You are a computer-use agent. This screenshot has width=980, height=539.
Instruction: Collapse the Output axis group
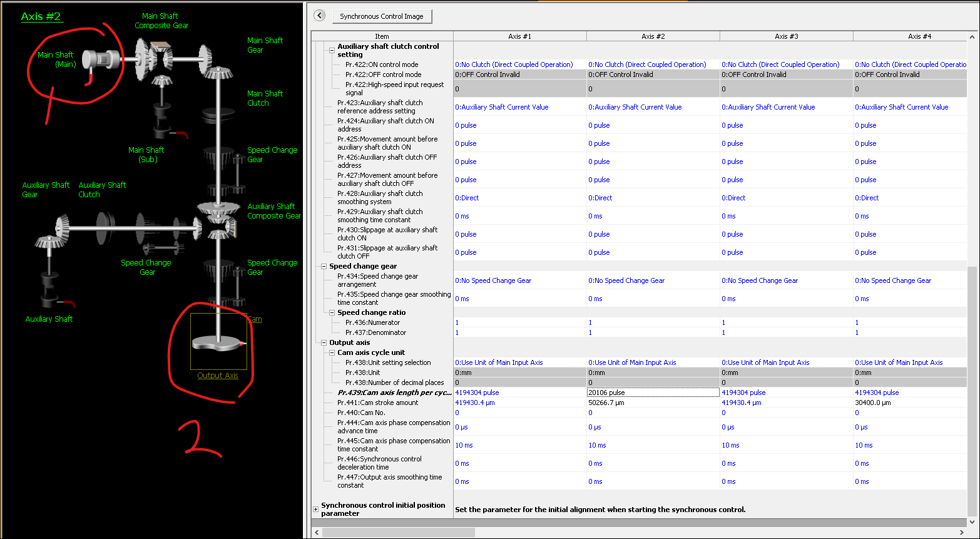click(x=324, y=343)
